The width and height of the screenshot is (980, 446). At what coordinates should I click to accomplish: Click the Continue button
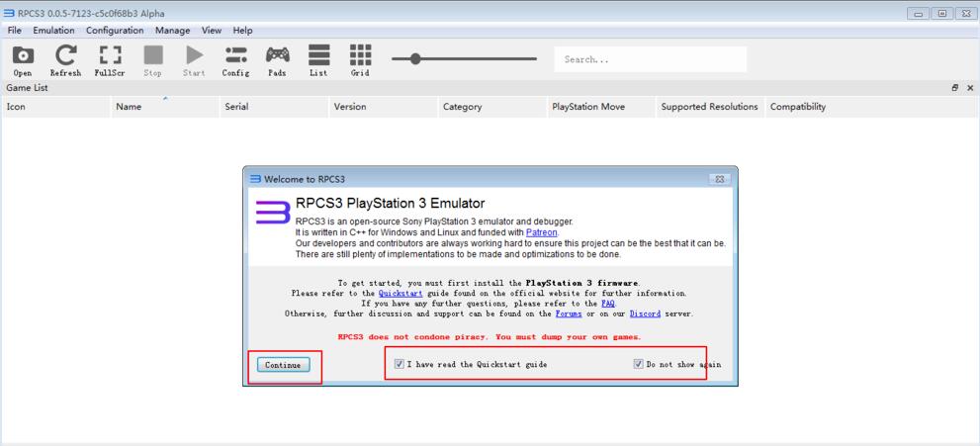coord(283,365)
